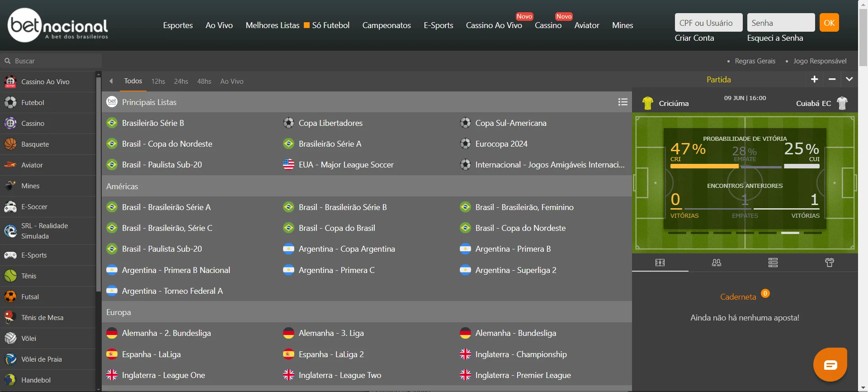Click the plus icon in the Partida header
The image size is (868, 392).
point(815,79)
